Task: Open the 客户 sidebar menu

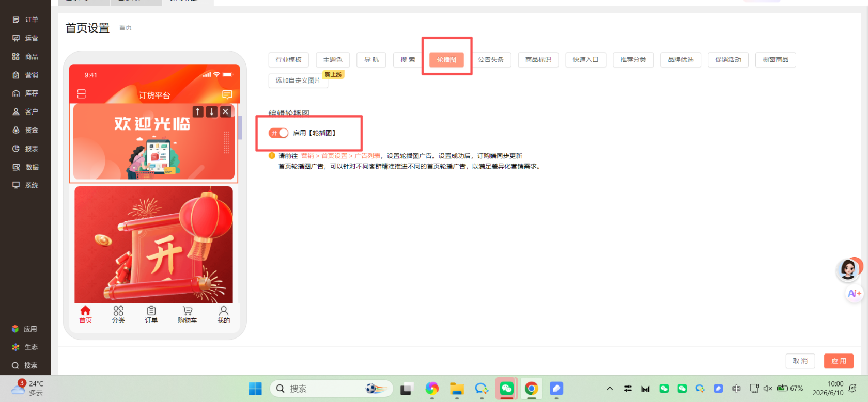Action: [25, 111]
